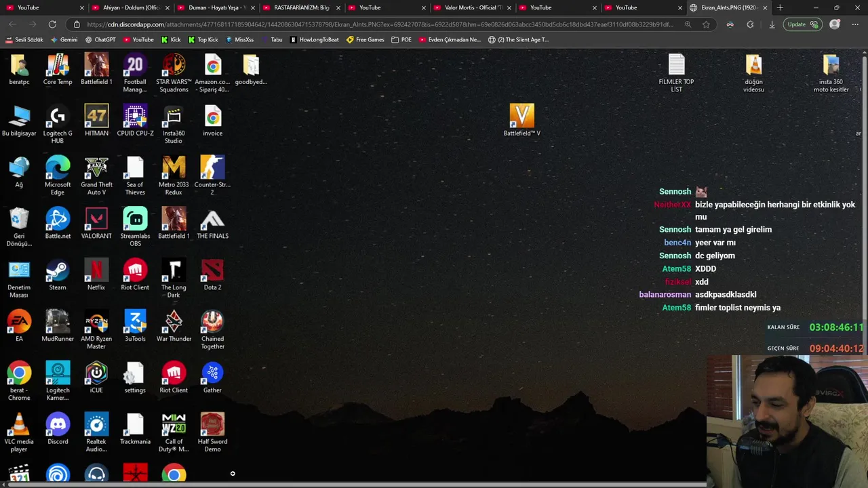
Task: Open the Call of Duty MW shortcut
Action: pos(174,434)
